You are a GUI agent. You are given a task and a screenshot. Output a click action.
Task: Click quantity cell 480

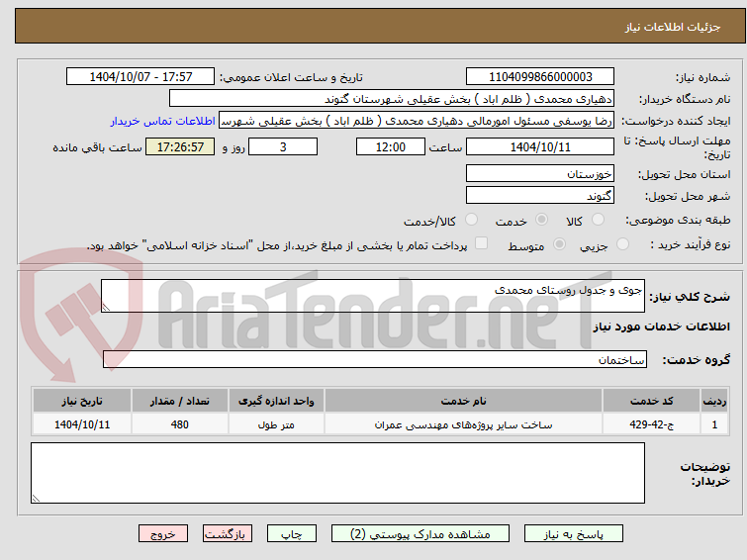180,424
